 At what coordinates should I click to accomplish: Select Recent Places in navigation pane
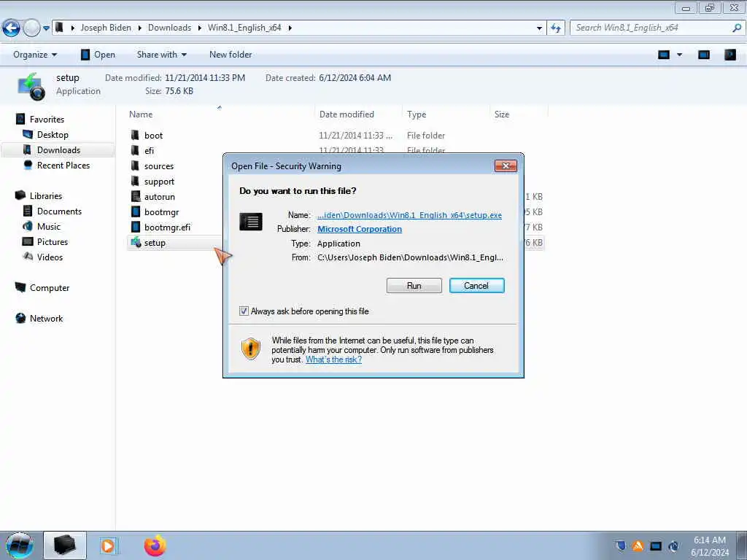pos(63,166)
